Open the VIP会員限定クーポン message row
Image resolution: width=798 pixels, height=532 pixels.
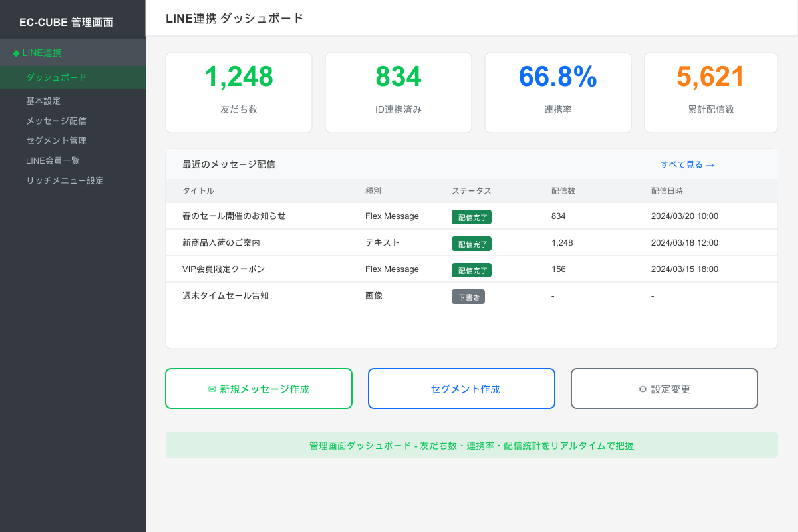click(471, 269)
